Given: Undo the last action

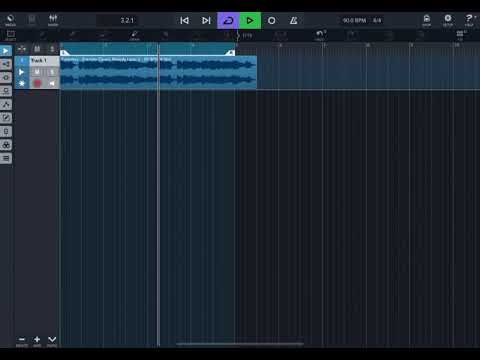Looking at the screenshot, I should tap(320, 35).
